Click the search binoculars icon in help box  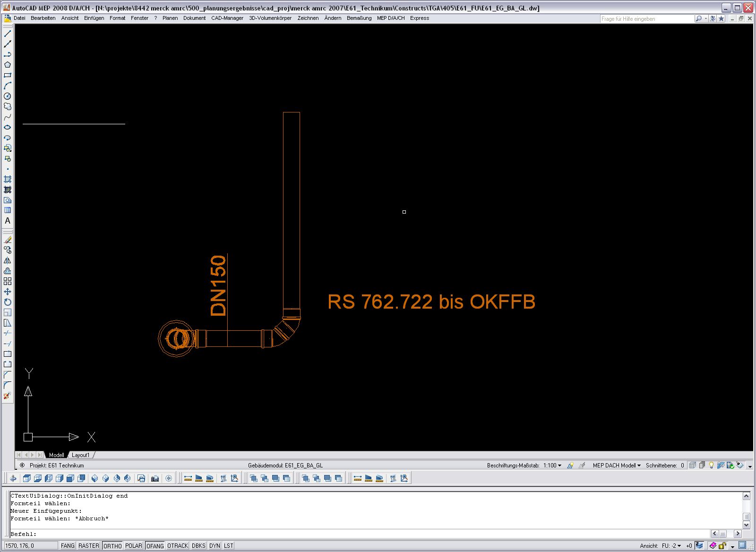tap(699, 18)
